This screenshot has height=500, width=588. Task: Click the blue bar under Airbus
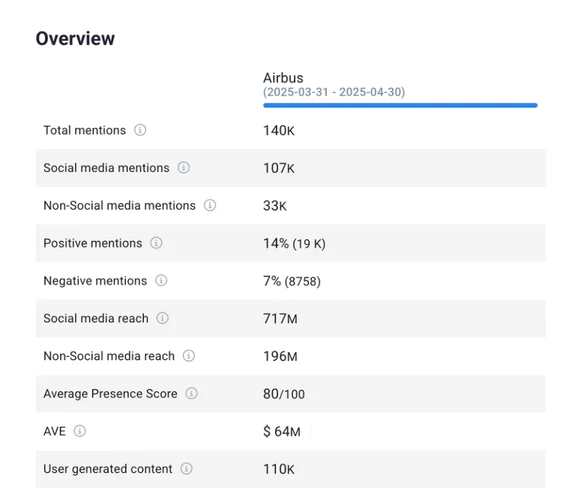400,105
